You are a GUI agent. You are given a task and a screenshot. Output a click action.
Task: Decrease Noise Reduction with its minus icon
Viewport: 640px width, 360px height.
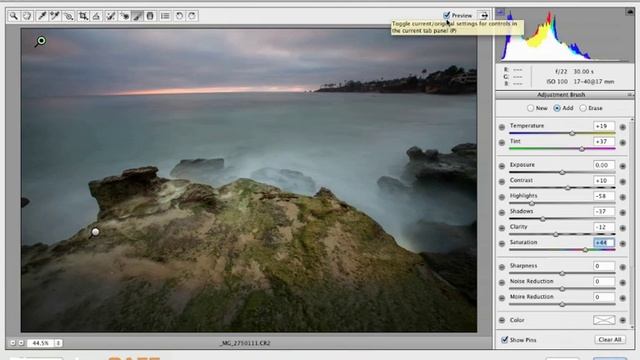(x=502, y=282)
